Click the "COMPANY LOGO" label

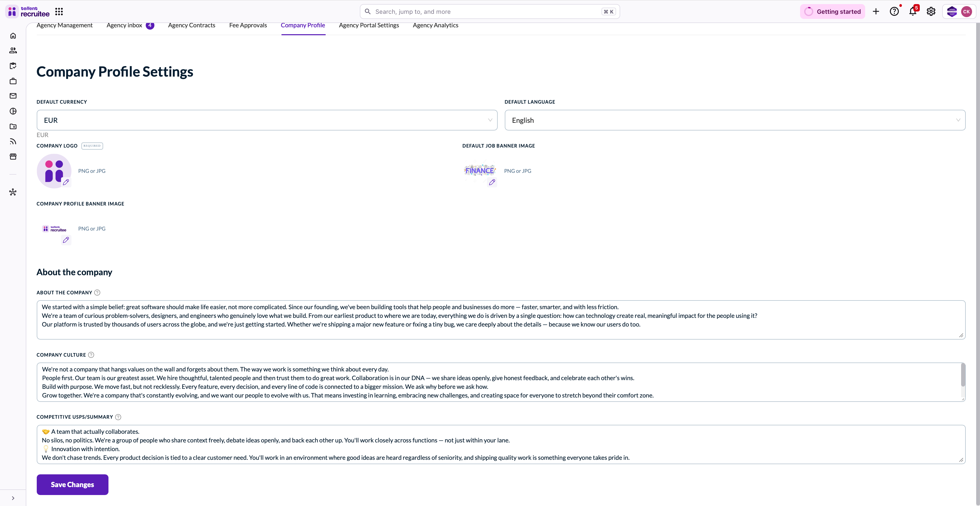click(57, 146)
